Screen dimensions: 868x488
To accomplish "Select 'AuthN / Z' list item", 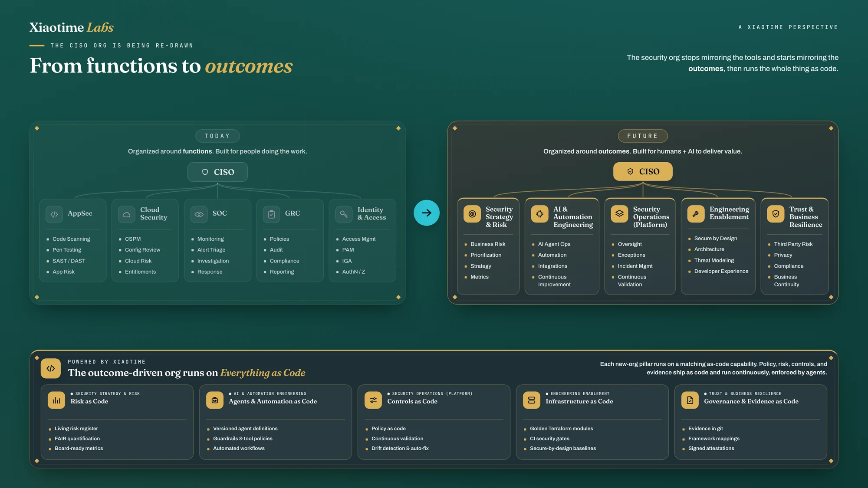I will point(354,272).
